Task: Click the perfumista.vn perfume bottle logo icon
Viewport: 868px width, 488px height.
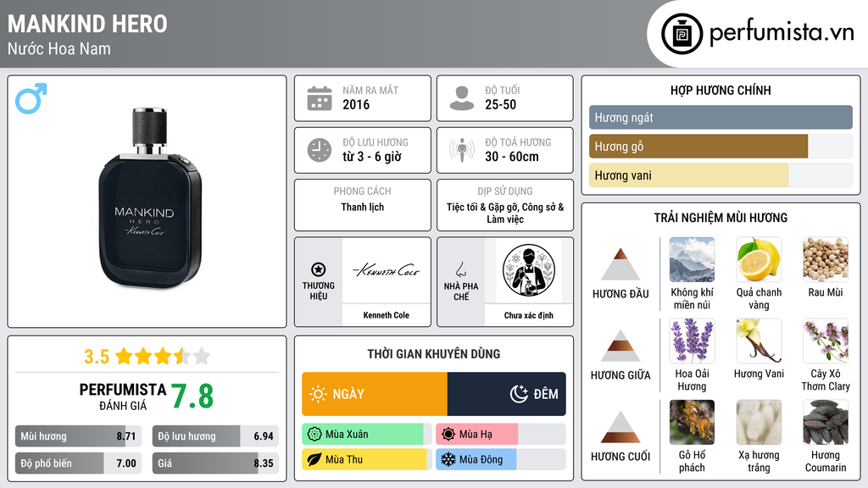Action: coord(682,34)
